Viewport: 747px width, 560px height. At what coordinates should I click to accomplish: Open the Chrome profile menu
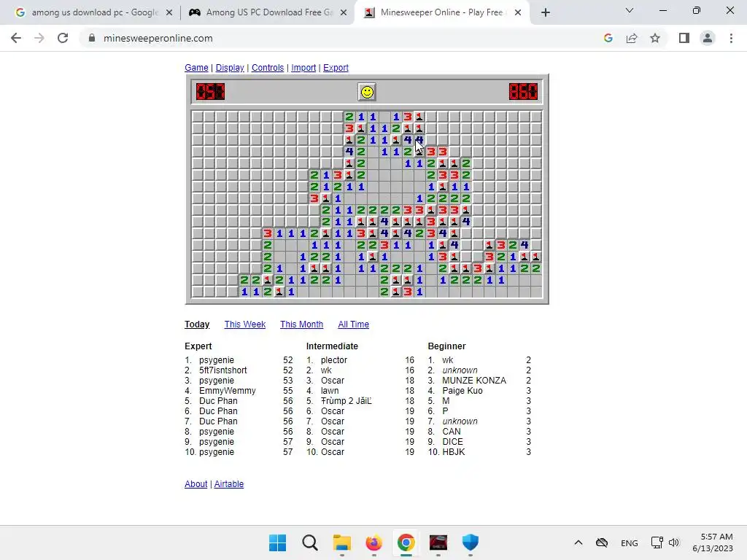click(708, 38)
